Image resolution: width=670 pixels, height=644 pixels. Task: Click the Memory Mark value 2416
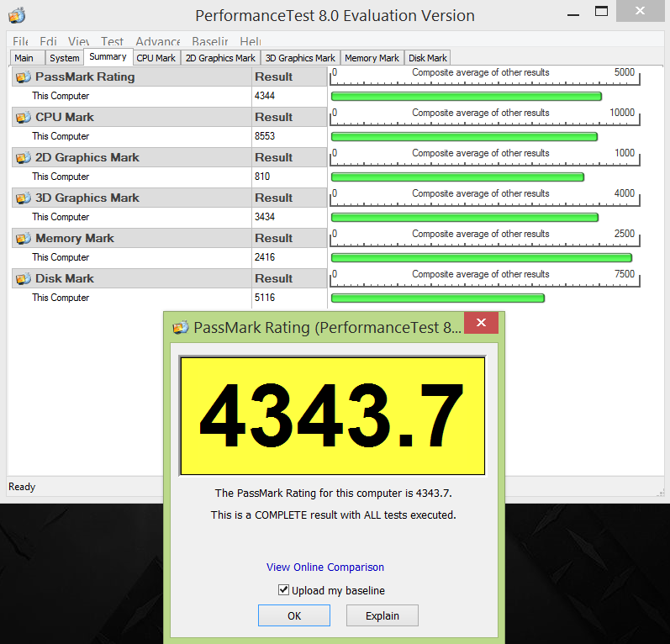coord(265,257)
